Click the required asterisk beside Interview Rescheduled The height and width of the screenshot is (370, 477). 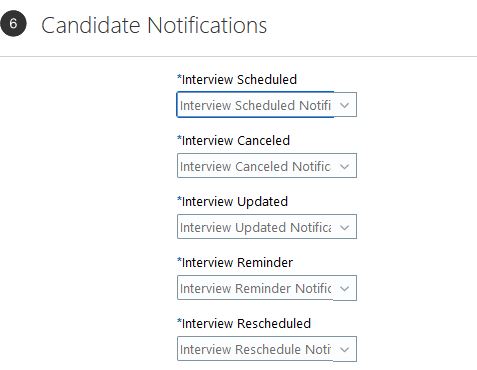pos(179,322)
